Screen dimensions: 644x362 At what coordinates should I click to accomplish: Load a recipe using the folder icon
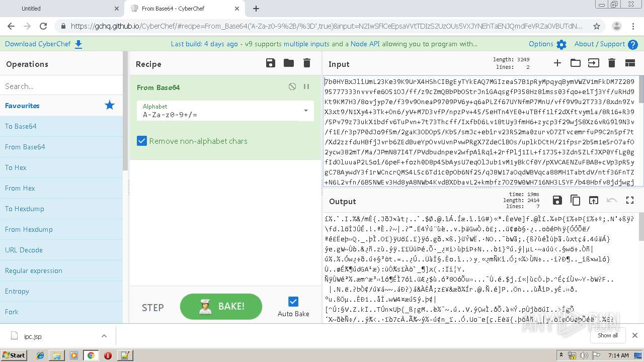(x=289, y=63)
